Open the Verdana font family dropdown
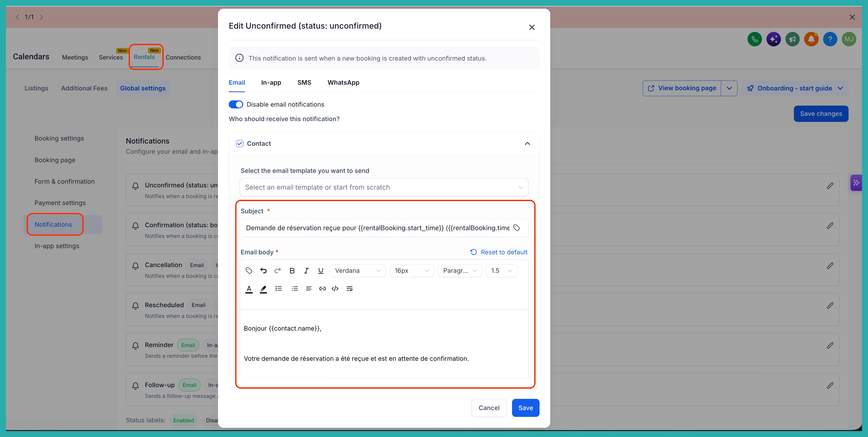The image size is (868, 437). 357,271
